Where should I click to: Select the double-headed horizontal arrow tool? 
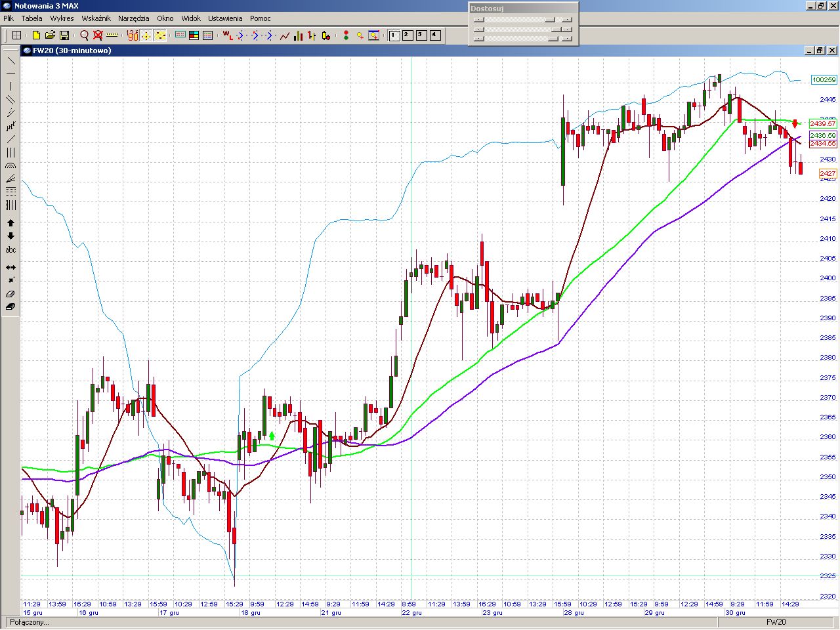[10, 267]
